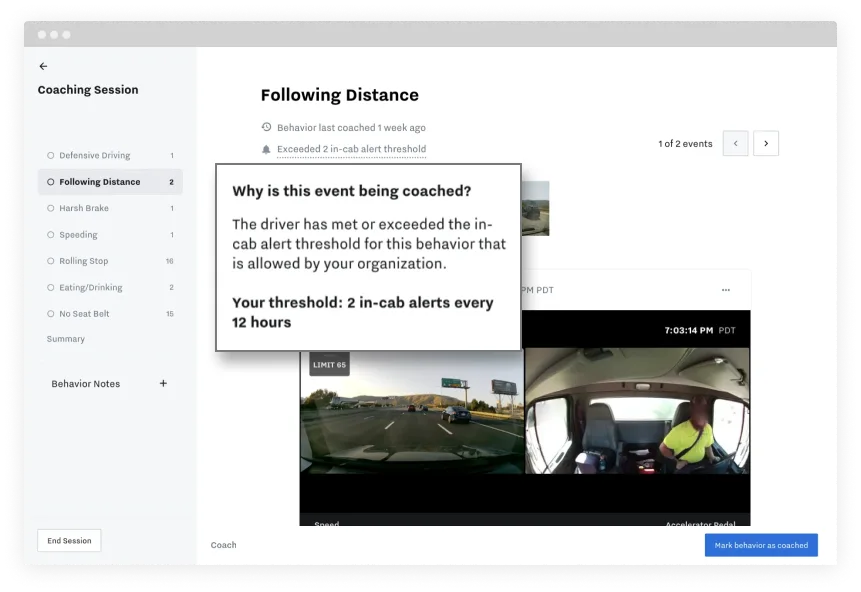Click the Coaching Session title
Viewport: 861px width, 592px height.
[88, 90]
